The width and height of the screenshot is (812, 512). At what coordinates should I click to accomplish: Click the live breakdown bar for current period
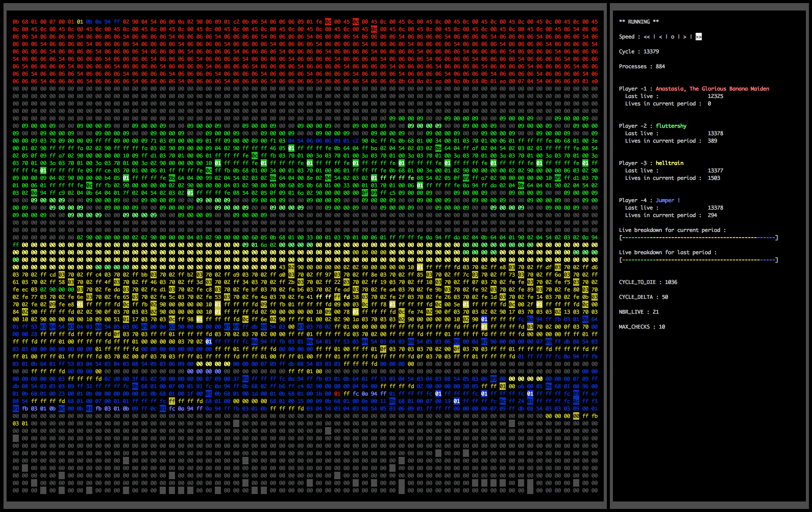(699, 238)
